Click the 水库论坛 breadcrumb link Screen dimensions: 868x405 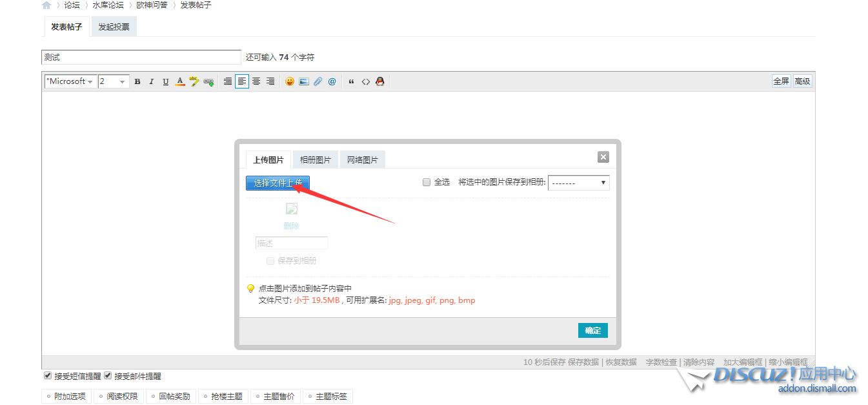pos(108,5)
